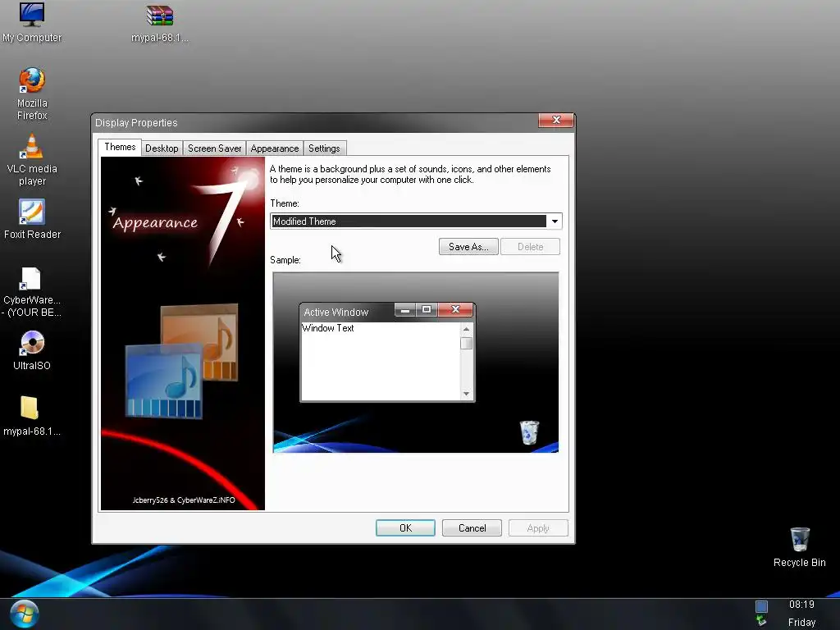Click the Display Properties title text

point(136,123)
